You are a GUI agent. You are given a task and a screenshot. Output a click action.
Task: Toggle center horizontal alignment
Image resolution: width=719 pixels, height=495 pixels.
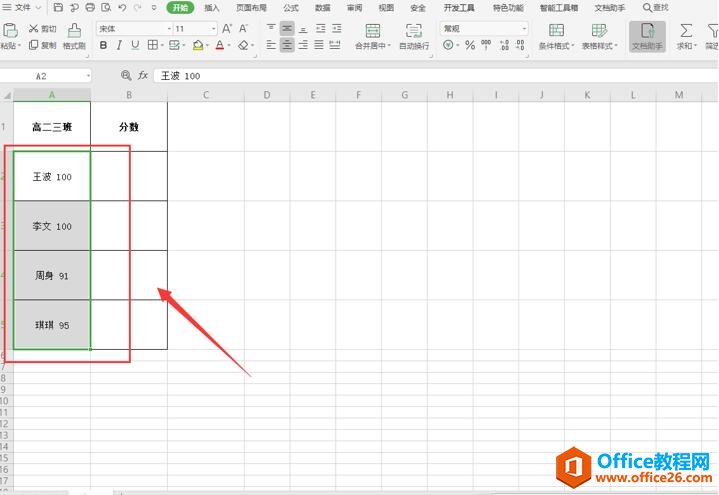click(x=287, y=45)
